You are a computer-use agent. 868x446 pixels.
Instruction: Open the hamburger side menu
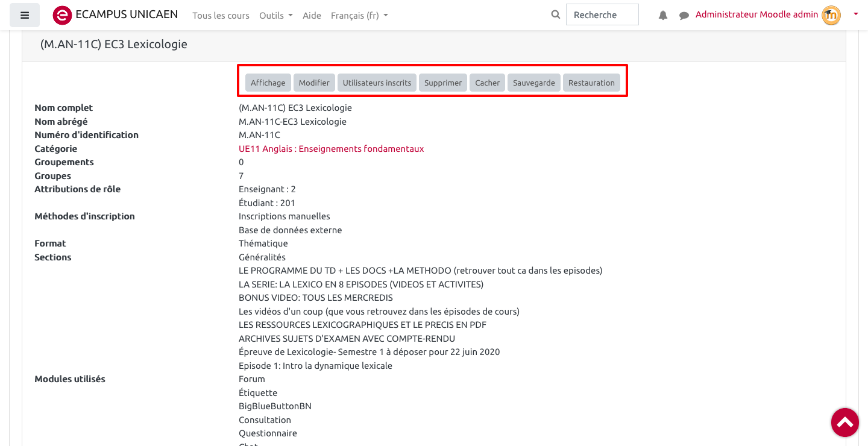click(x=25, y=15)
